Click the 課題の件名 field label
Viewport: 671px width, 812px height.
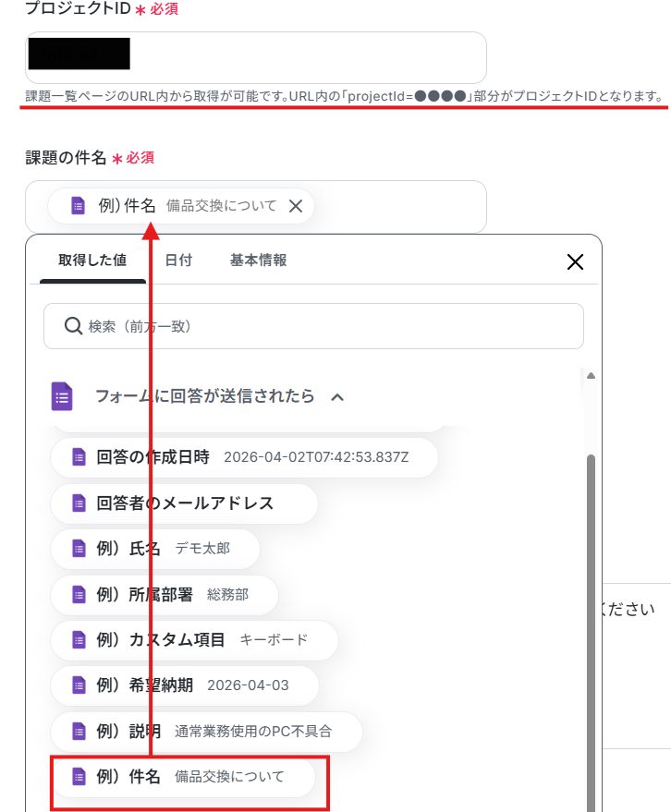pyautogui.click(x=66, y=157)
